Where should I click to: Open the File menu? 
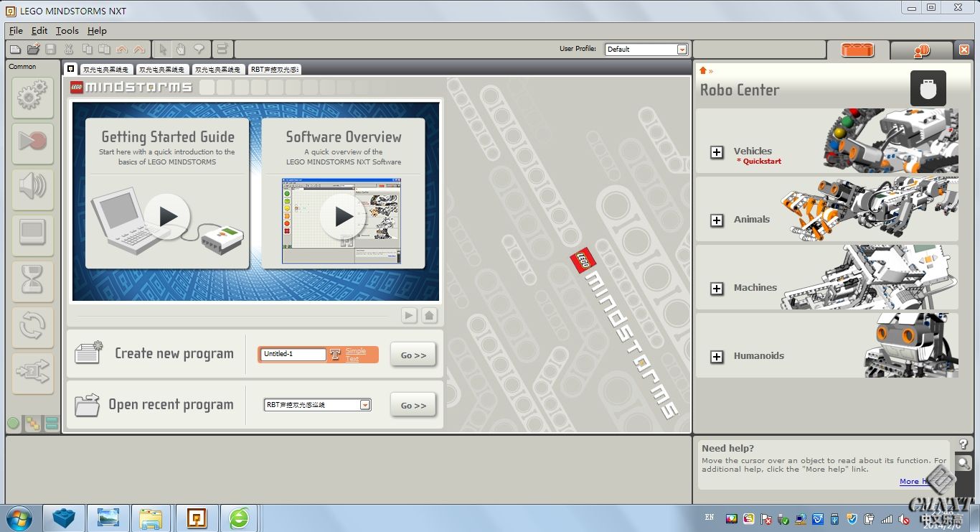[x=16, y=31]
